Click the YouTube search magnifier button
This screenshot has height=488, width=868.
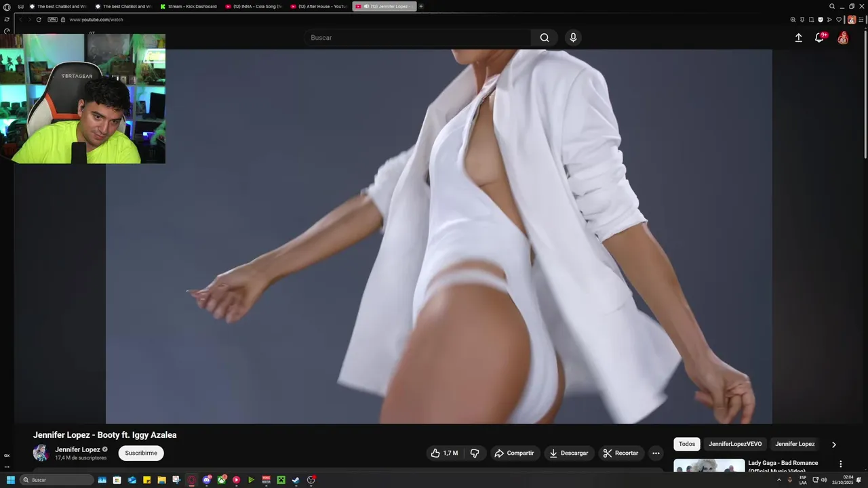coord(545,38)
